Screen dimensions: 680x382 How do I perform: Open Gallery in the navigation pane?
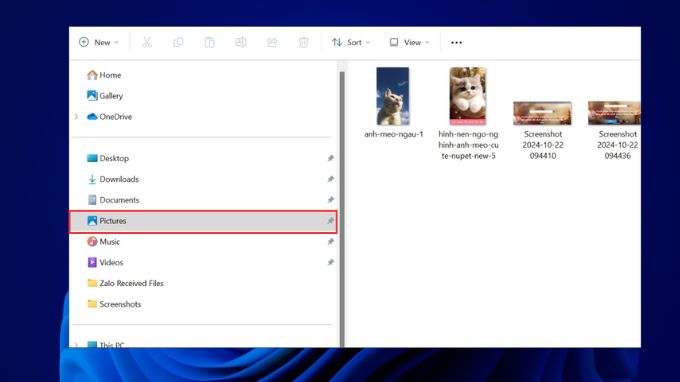pyautogui.click(x=111, y=96)
